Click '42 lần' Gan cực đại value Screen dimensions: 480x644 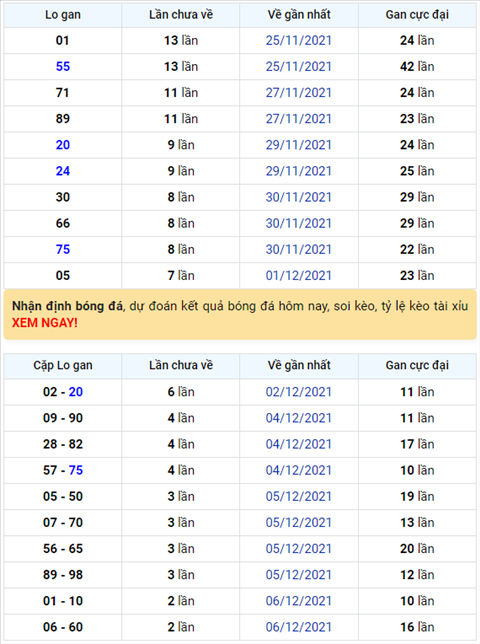417,67
